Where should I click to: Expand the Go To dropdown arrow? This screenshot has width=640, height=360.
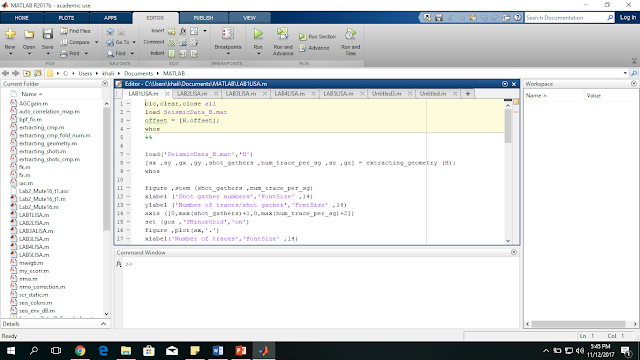coord(134,42)
